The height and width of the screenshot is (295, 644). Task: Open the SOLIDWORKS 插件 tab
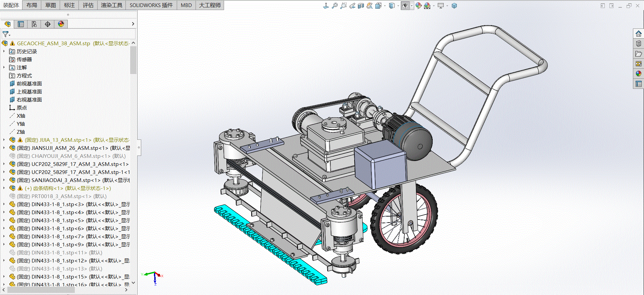click(x=151, y=5)
